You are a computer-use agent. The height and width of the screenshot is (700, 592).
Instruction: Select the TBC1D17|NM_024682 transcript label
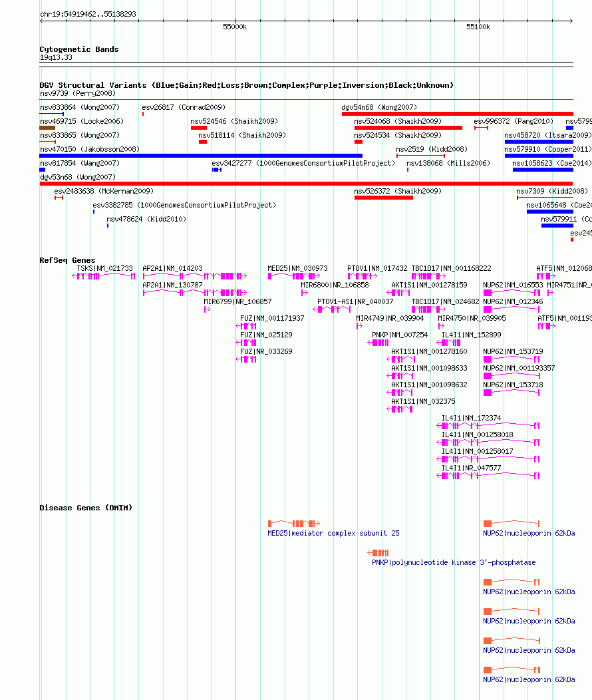(445, 301)
